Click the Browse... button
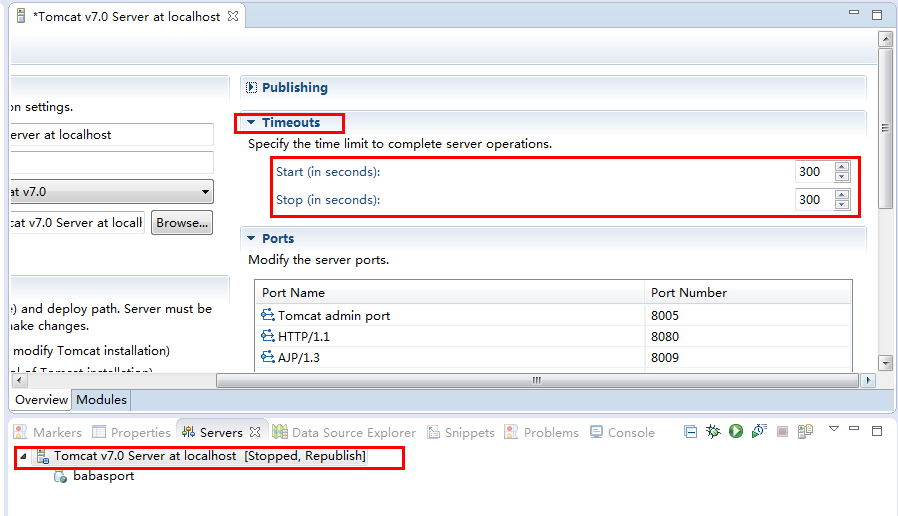This screenshot has width=898, height=516. pyautogui.click(x=182, y=223)
